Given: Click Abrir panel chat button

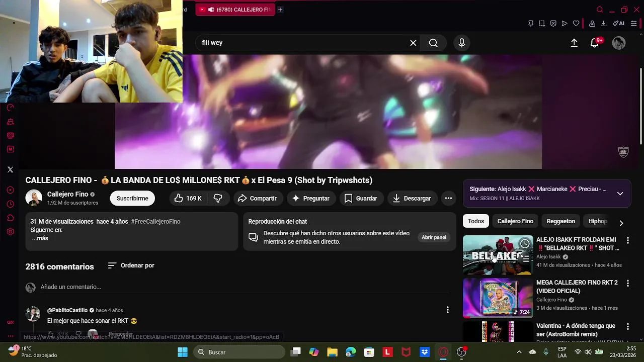Looking at the screenshot, I should click(434, 237).
